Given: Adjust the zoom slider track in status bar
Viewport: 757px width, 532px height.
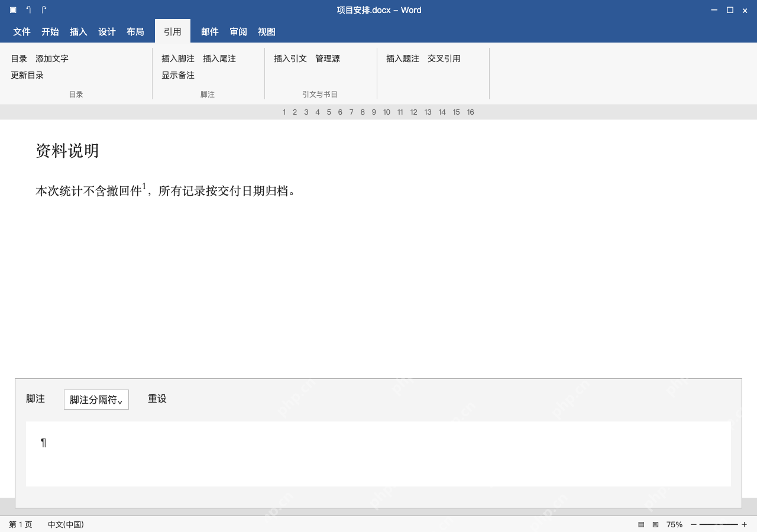Looking at the screenshot, I should click(x=719, y=524).
